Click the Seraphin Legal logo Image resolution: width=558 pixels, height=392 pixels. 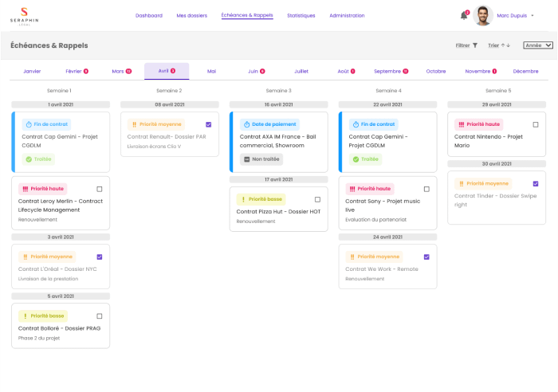click(x=24, y=17)
